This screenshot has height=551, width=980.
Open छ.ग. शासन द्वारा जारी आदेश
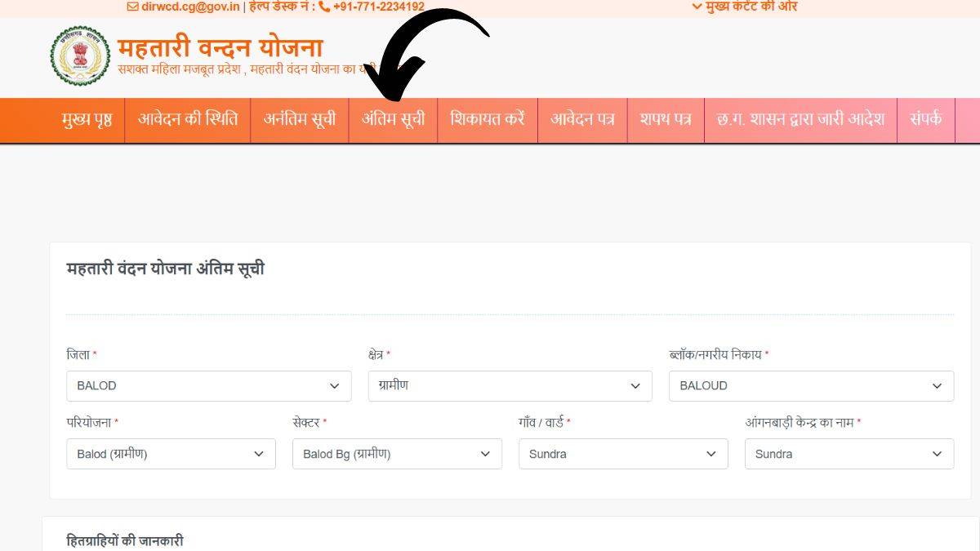click(x=801, y=120)
